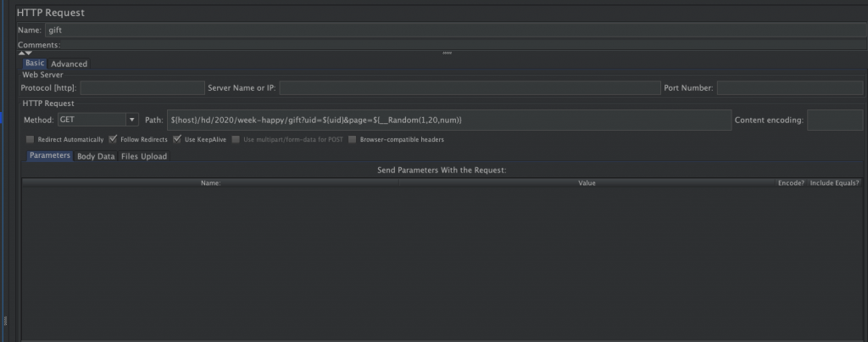Uncheck the Follow Redirects checkbox
The width and height of the screenshot is (868, 342).
(113, 139)
